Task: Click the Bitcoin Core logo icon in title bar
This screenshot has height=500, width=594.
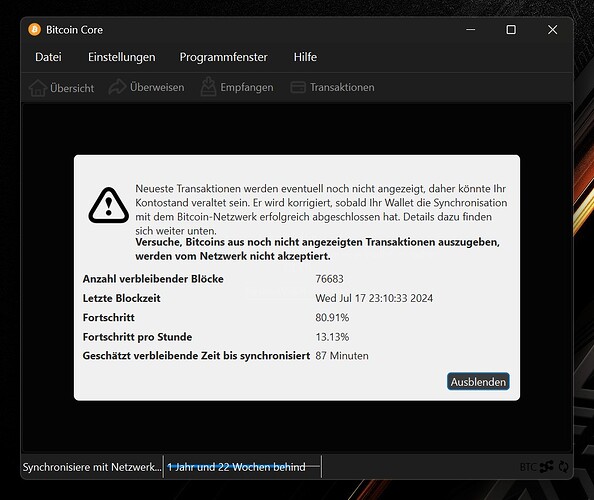Action: [x=34, y=30]
